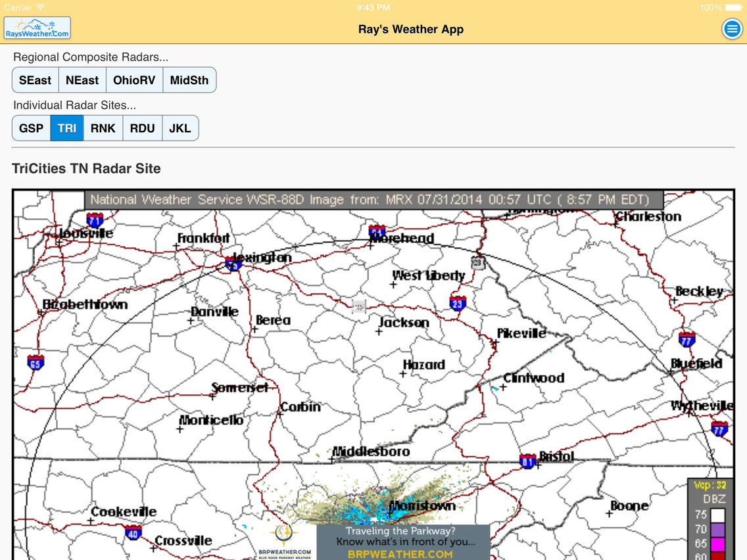Tap the Interstate 64 shield at Morehead
Screen dimensions: 747x560
click(377, 231)
